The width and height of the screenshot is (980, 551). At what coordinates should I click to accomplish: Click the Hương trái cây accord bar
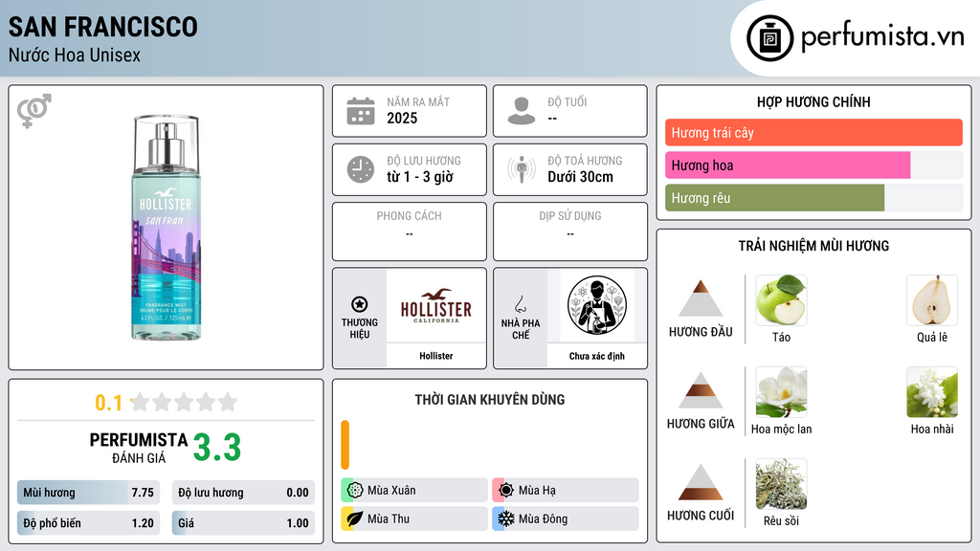coord(813,132)
